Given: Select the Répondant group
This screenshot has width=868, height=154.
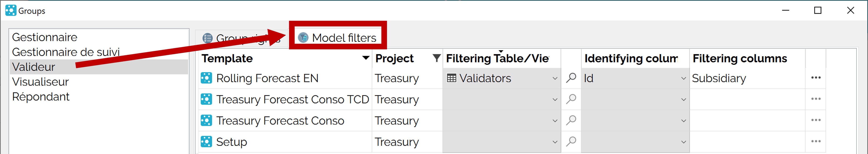Looking at the screenshot, I should [x=41, y=96].
